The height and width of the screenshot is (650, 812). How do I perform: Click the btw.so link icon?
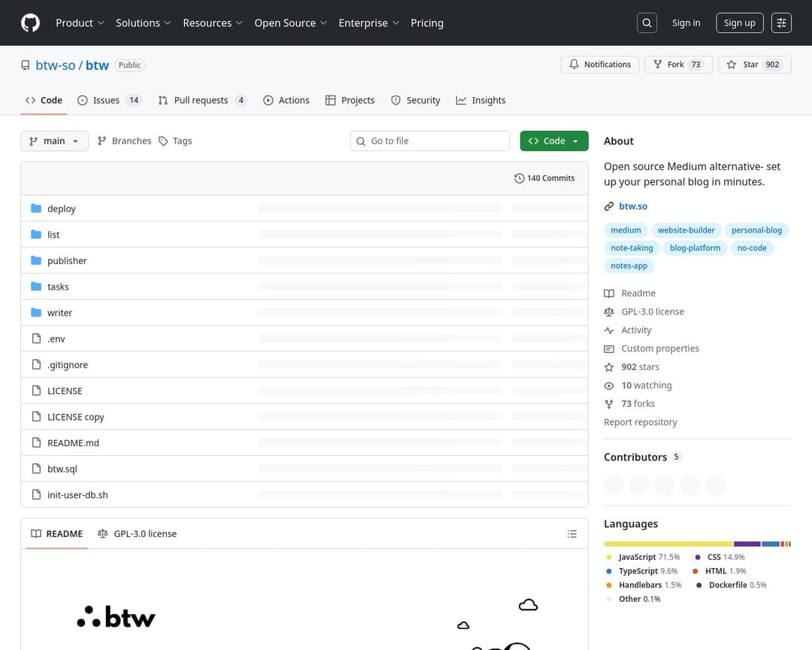point(609,206)
